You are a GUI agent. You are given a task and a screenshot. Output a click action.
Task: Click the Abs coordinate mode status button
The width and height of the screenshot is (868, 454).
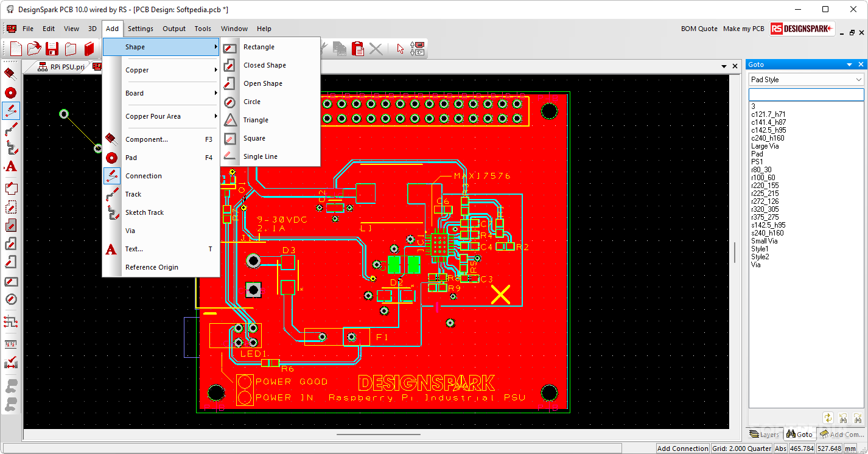(x=780, y=449)
